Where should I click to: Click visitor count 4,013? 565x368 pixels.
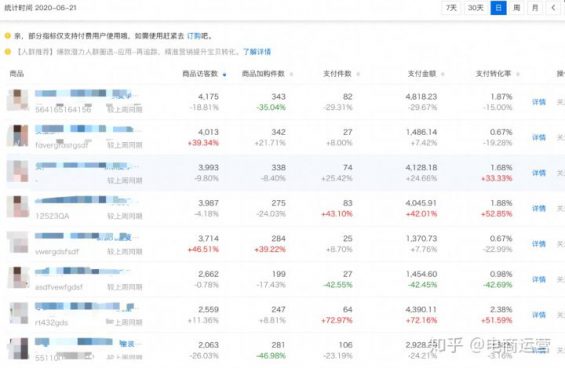208,132
